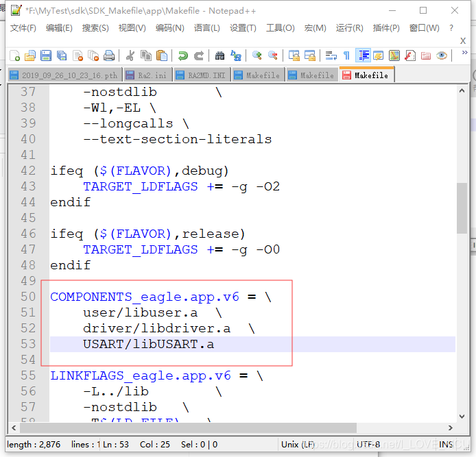
Task: Select the active Makefile tab with red icon
Action: (x=367, y=75)
